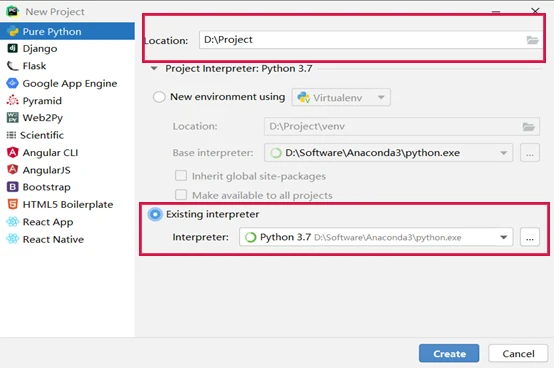
Task: Open browse dialog for Base interpreter
Action: tap(530, 153)
